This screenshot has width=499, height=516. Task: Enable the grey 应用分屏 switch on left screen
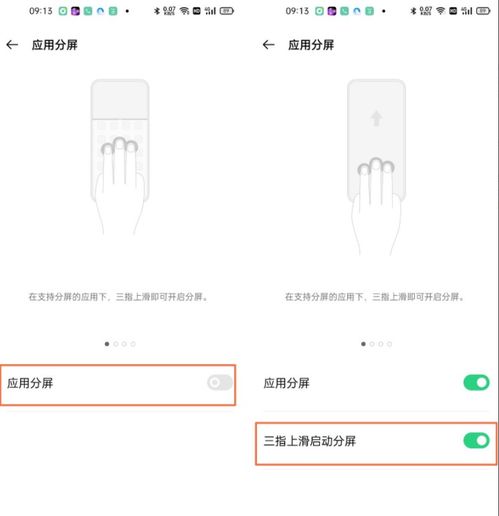pyautogui.click(x=220, y=382)
